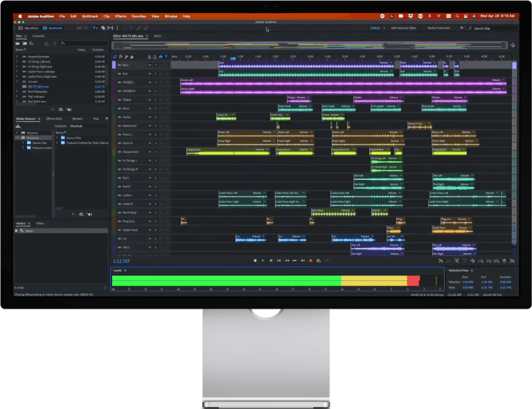Toggle Loop Playback in transport

(x=318, y=261)
